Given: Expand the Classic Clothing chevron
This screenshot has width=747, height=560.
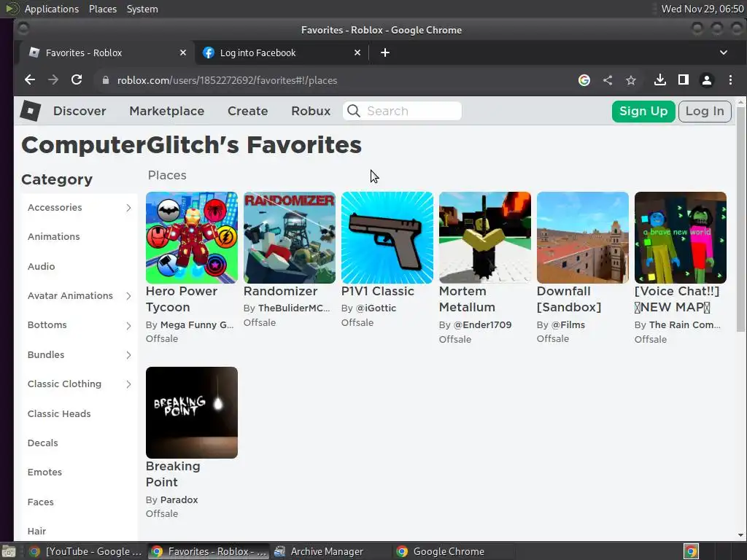Looking at the screenshot, I should [128, 384].
